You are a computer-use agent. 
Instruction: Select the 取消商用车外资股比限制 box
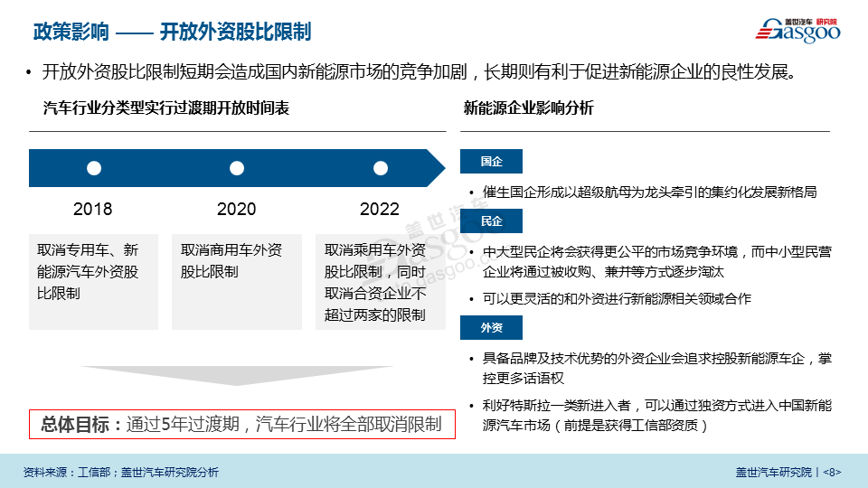237,282
